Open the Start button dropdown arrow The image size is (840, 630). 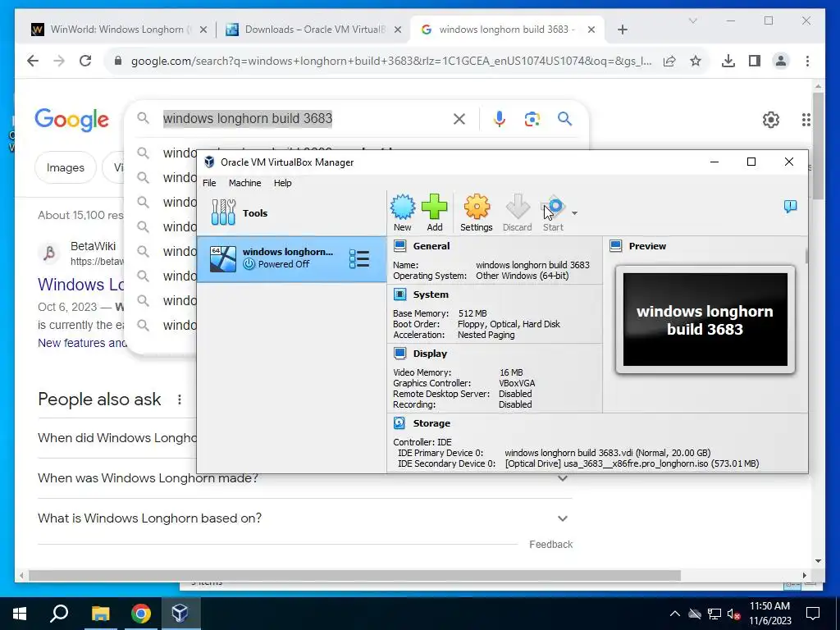574,213
